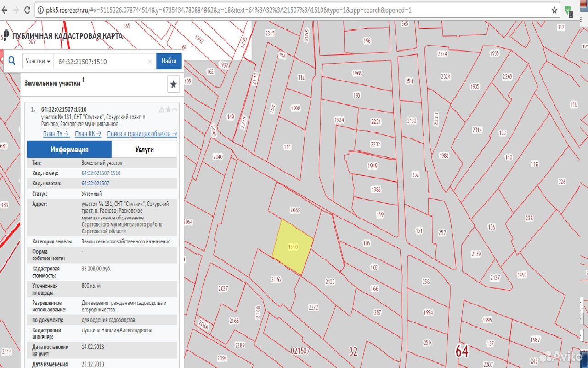Click parcel 2040 on the map
Viewport: 588px width, 368px height.
218,157
